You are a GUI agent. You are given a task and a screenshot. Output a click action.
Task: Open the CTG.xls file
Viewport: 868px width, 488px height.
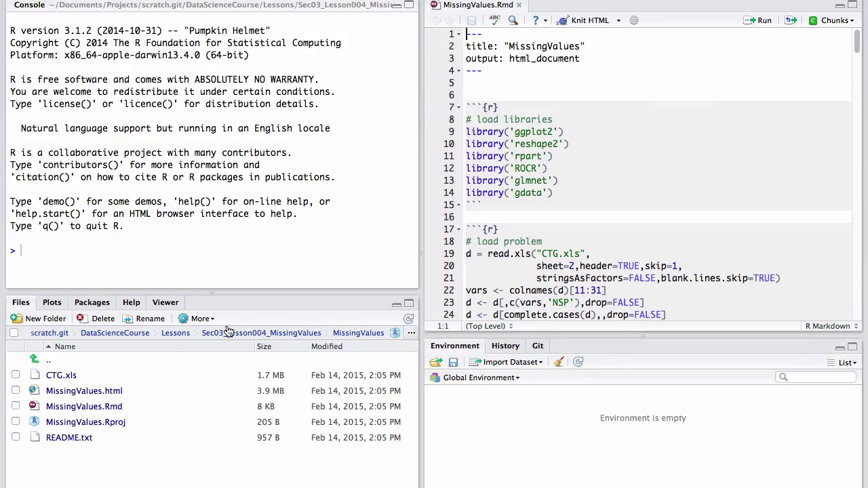click(61, 375)
